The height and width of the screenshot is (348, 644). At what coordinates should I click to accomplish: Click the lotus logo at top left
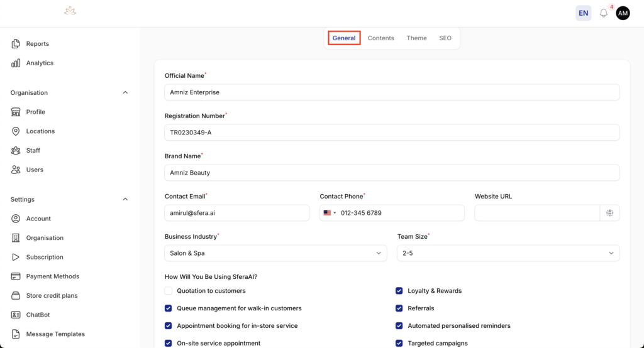pos(70,11)
